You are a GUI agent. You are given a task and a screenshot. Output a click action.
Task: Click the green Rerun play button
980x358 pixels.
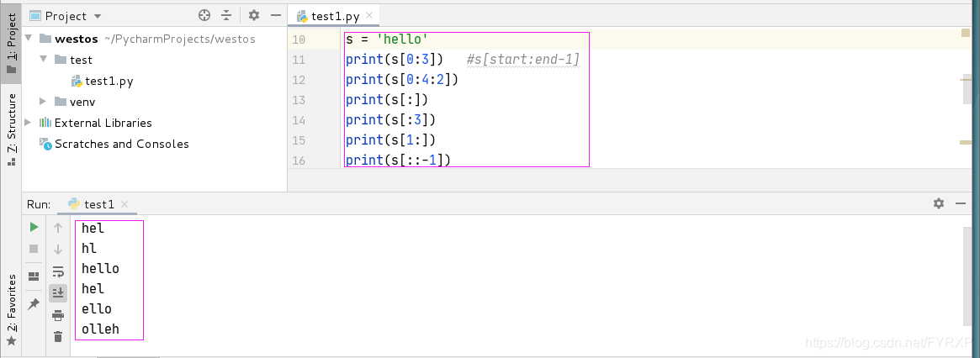point(34,228)
